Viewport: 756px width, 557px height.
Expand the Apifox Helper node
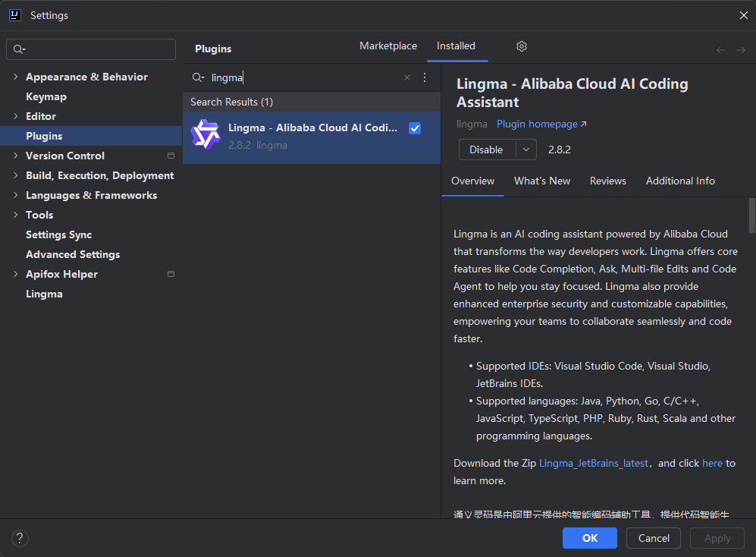pos(15,274)
